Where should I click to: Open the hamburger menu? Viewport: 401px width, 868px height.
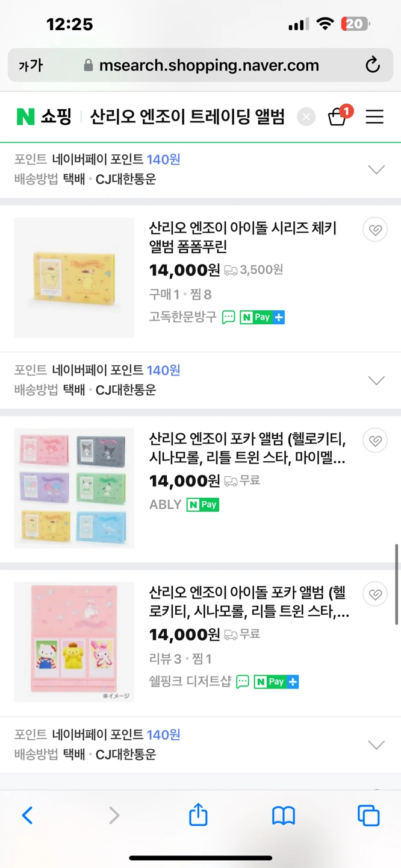coord(375,117)
